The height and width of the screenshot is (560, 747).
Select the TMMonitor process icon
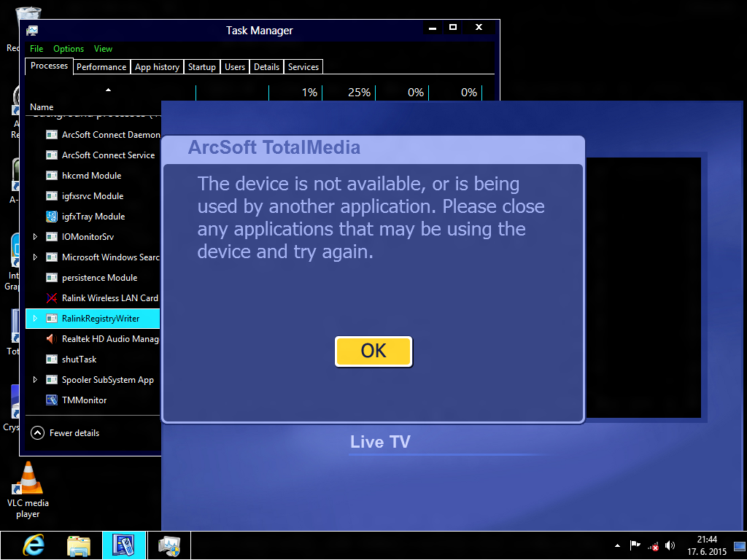click(x=52, y=400)
